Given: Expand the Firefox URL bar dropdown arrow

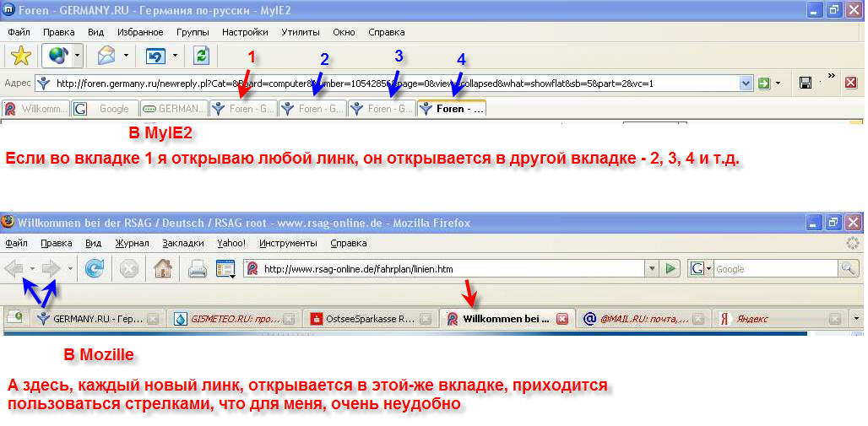Looking at the screenshot, I should [x=653, y=269].
